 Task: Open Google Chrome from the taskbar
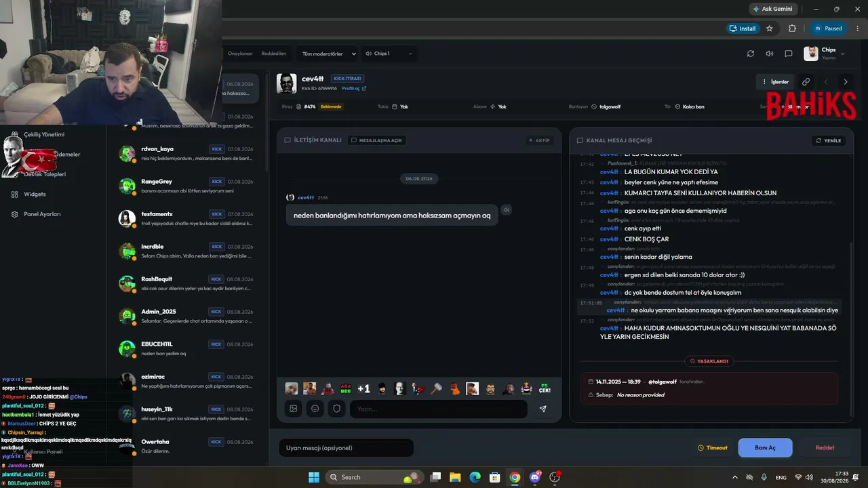click(x=515, y=477)
